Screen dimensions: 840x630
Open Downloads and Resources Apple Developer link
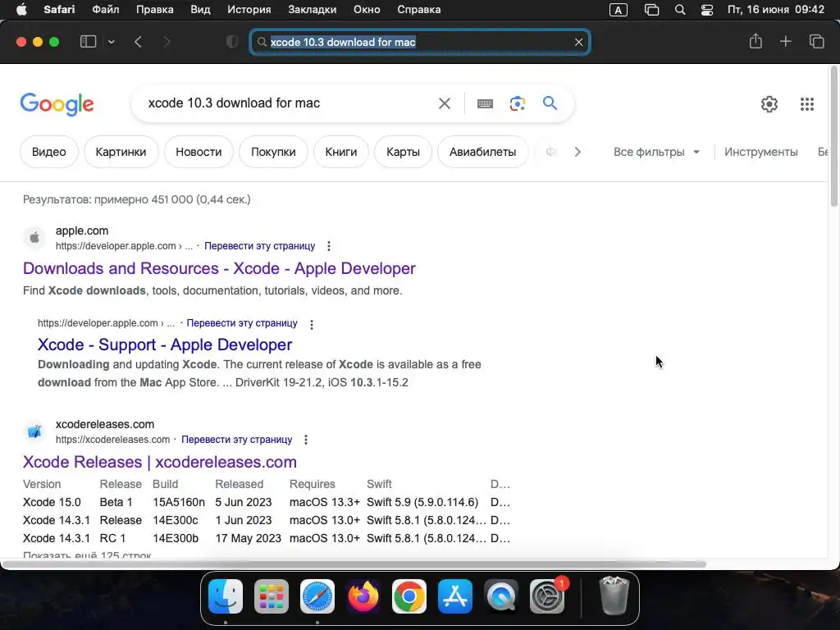coord(219,268)
